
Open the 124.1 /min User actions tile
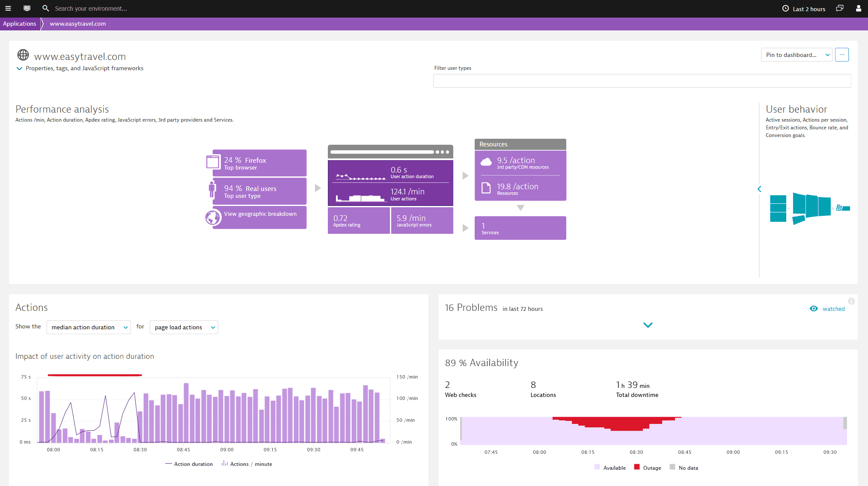coord(390,194)
